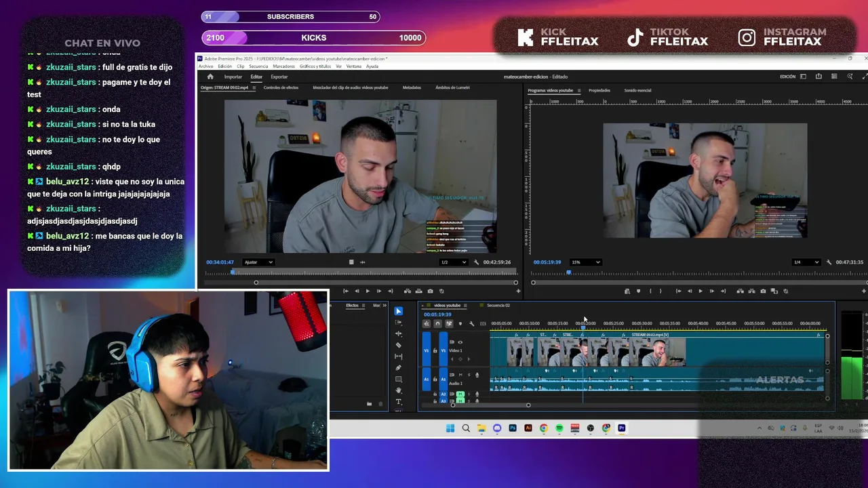Expand hidden panels chevron next to Mar
The height and width of the screenshot is (488, 868).
click(386, 306)
